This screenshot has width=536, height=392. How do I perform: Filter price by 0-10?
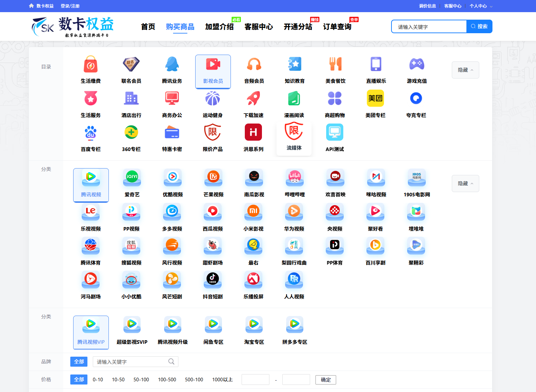click(98, 380)
